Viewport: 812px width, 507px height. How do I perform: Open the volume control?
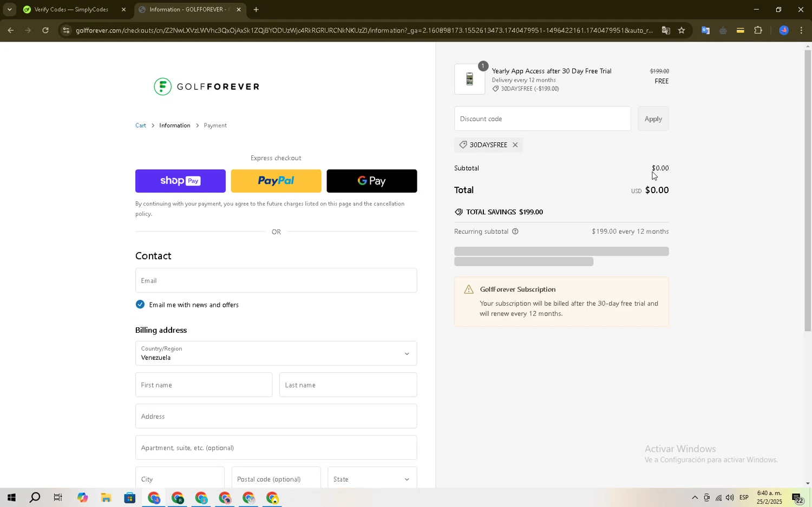point(730,498)
